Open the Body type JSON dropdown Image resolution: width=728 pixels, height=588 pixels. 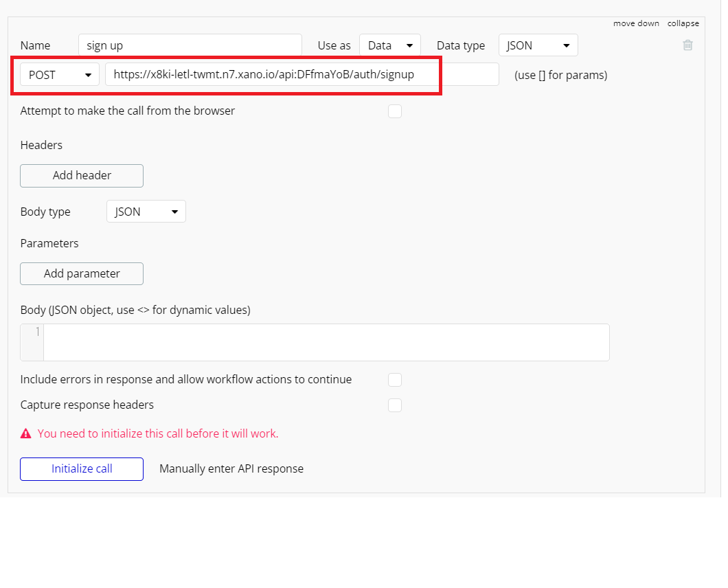pyautogui.click(x=146, y=212)
